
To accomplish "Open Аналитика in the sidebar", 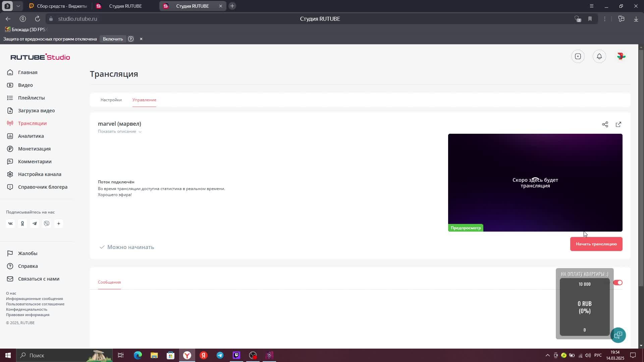I will [31, 136].
